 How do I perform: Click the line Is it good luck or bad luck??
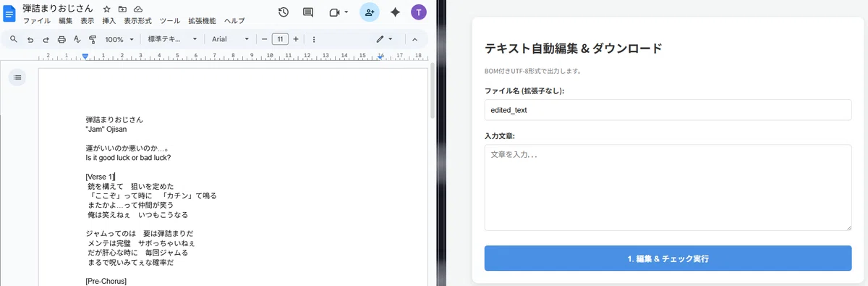128,157
